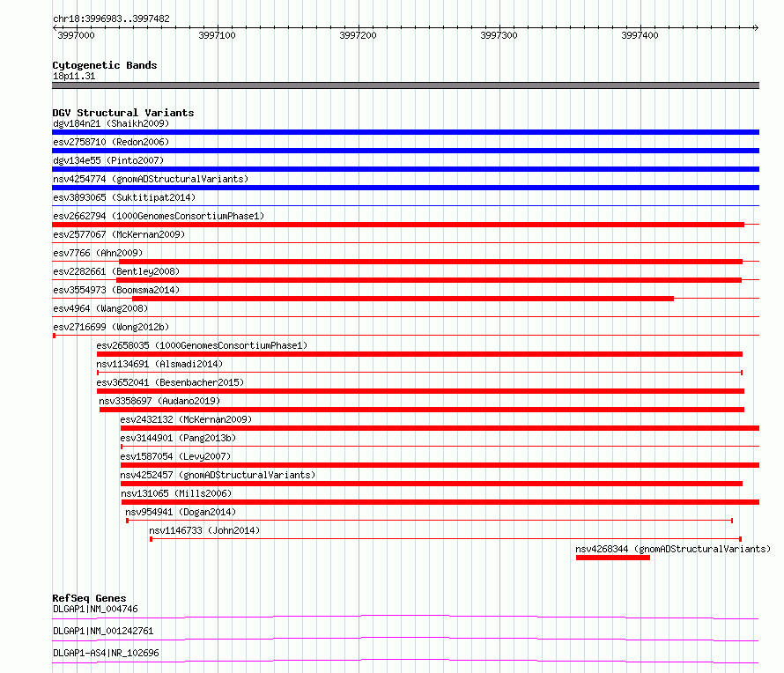The image size is (784, 673).
Task: Select the dgv134e55 (Pinto2007) label
Action: click(108, 160)
